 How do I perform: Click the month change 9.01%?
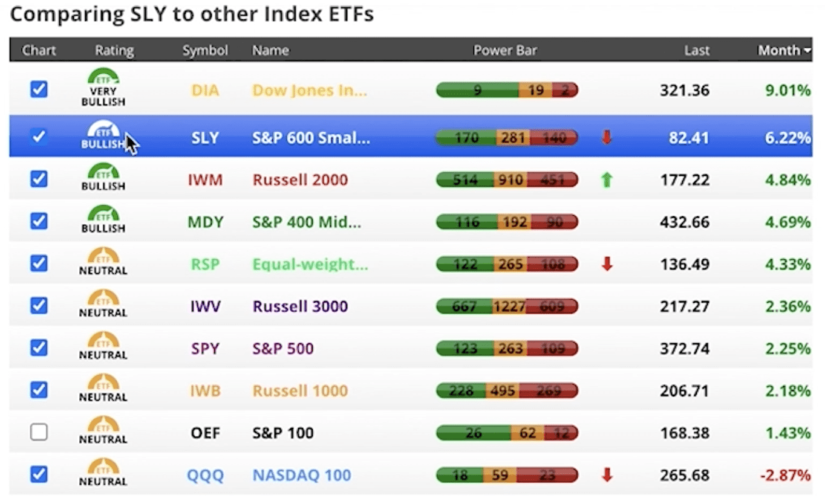click(x=787, y=91)
